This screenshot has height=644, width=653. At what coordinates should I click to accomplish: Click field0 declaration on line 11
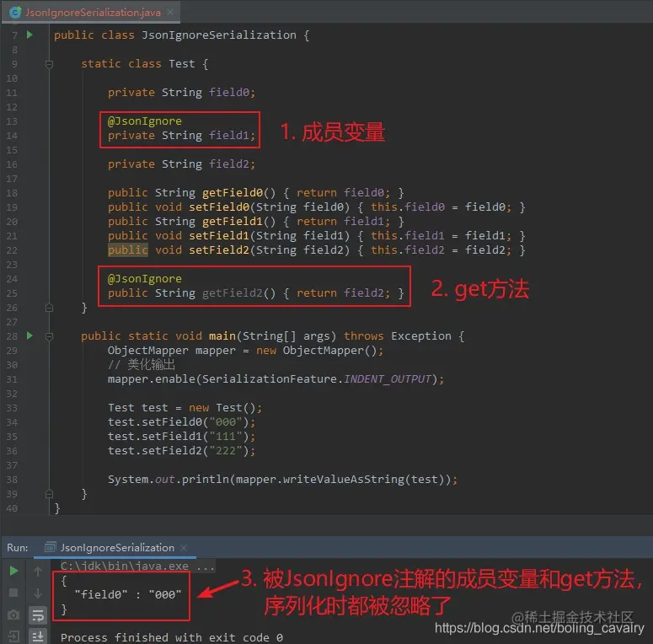point(229,93)
